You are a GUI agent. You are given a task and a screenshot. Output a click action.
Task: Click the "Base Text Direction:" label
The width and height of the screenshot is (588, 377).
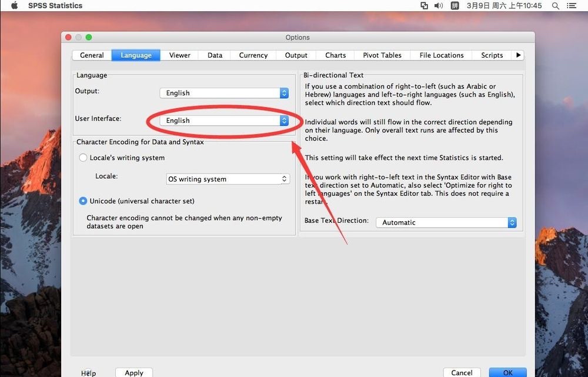click(x=336, y=221)
